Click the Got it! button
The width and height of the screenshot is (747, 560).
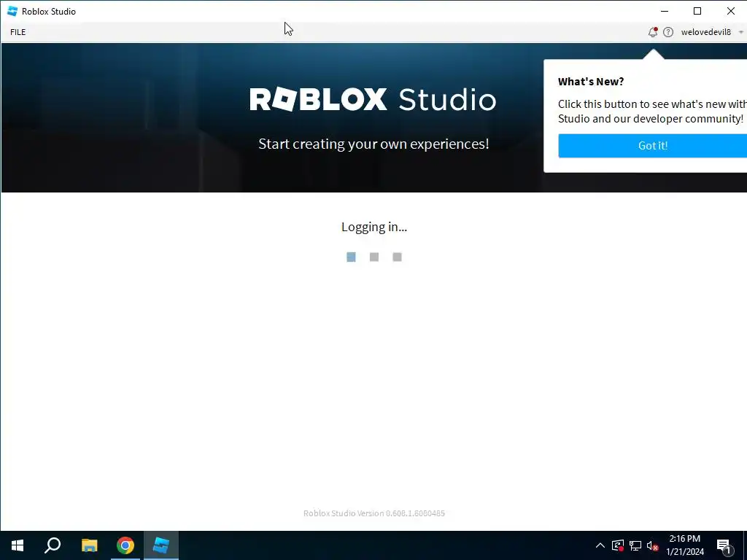(x=653, y=146)
